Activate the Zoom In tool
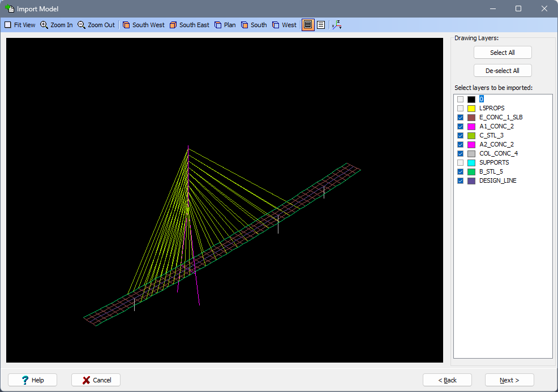The image size is (558, 392). [x=56, y=24]
